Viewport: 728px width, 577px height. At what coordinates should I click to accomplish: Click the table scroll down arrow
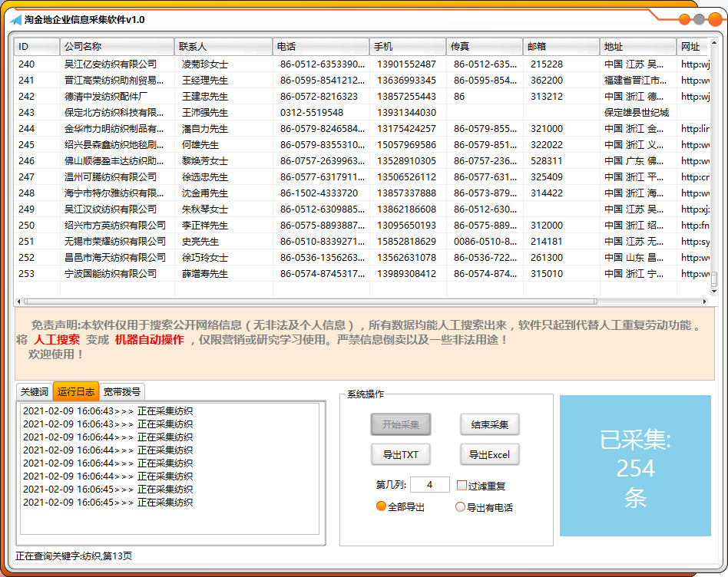tap(714, 292)
